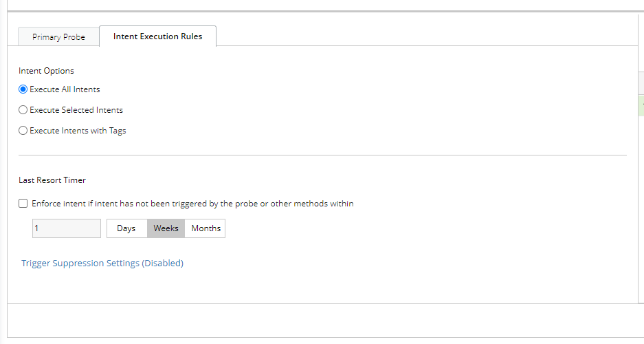Open the Trigger Suppression Settings link
Viewport: 644px width, 344px height.
coord(102,264)
